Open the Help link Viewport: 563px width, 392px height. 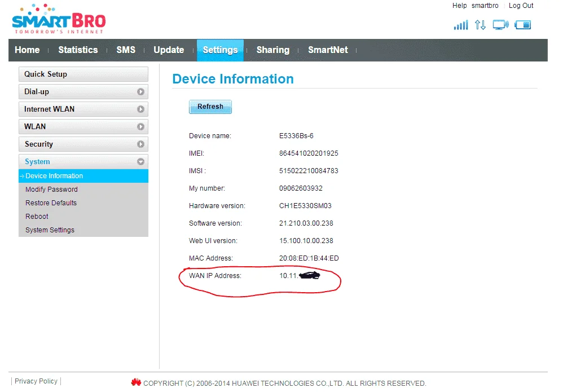tap(459, 6)
